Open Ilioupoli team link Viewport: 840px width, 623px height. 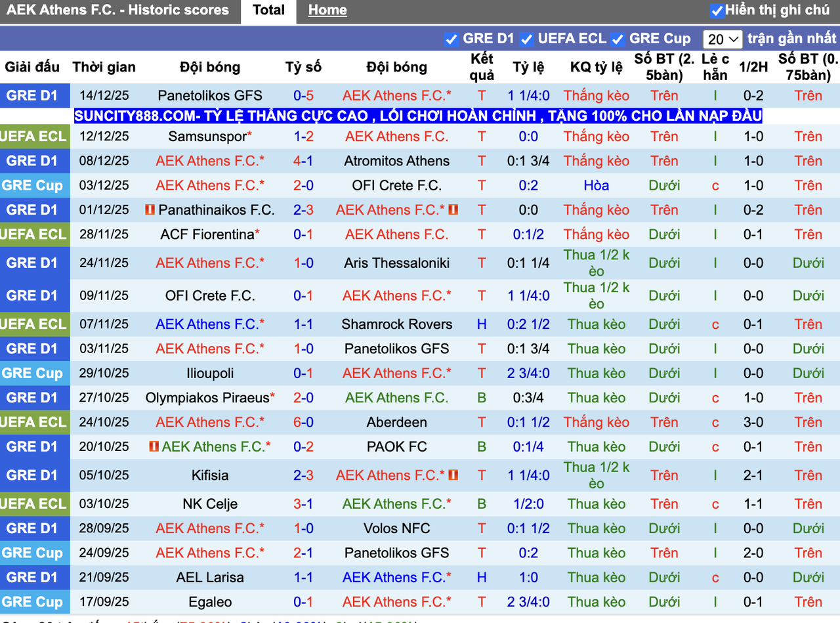[210, 374]
